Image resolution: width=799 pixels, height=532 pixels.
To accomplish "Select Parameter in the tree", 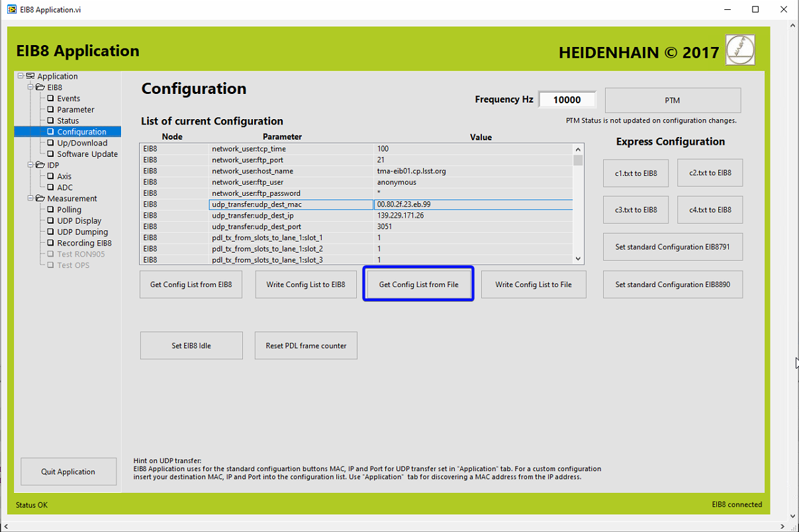I will point(75,110).
